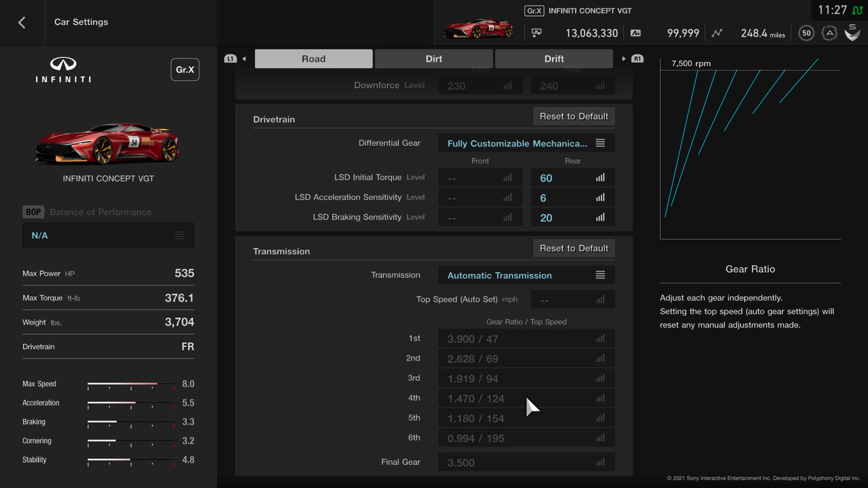Image resolution: width=868 pixels, height=488 pixels.
Task: Open the Automatic Transmission dropdown
Action: point(526,275)
